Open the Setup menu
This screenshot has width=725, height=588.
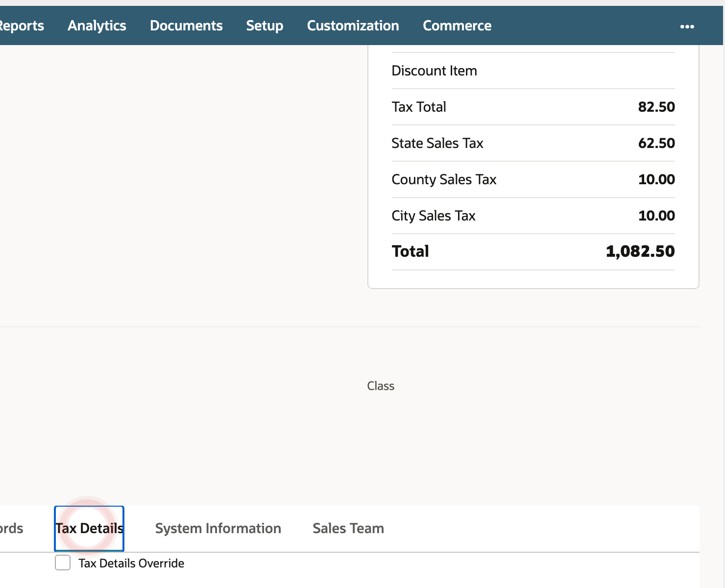pyautogui.click(x=265, y=25)
